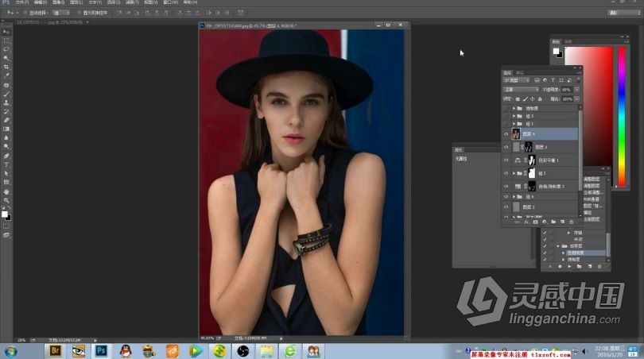Select the Zoom tool in toolbox

click(x=6, y=200)
